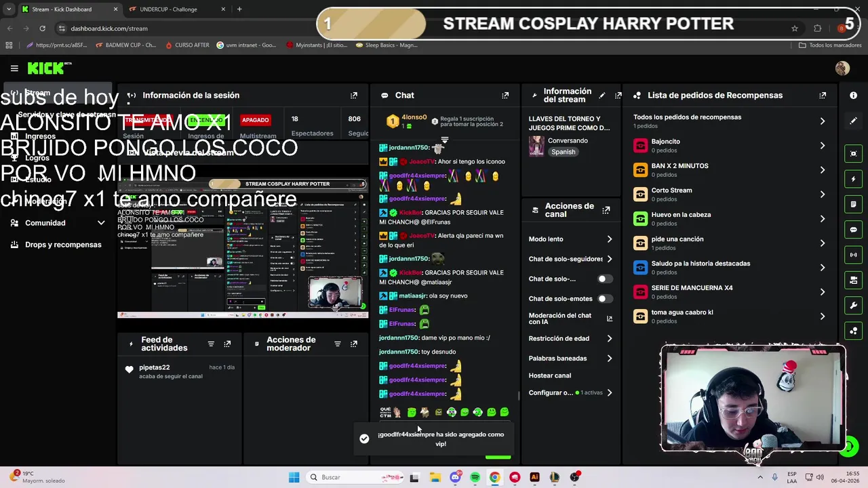Open Drops y recompensas in sidebar
Image resolution: width=868 pixels, height=488 pixels.
[58, 245]
